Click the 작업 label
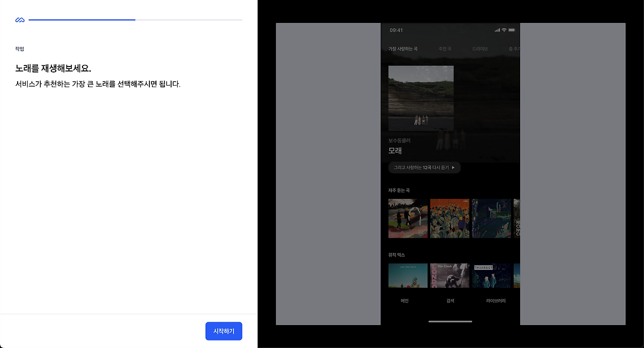 tap(20, 49)
